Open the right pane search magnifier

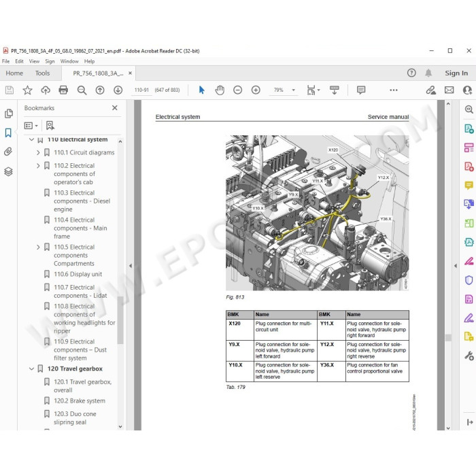469,109
